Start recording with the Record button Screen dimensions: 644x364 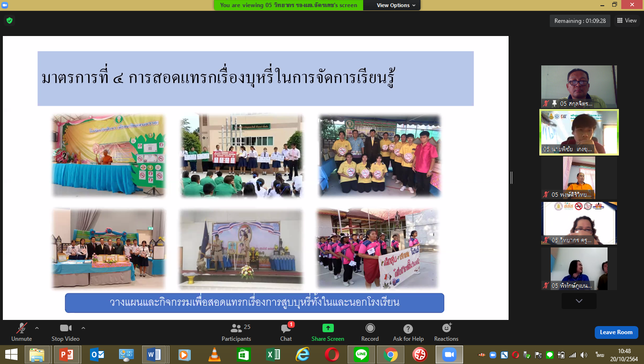370,332
